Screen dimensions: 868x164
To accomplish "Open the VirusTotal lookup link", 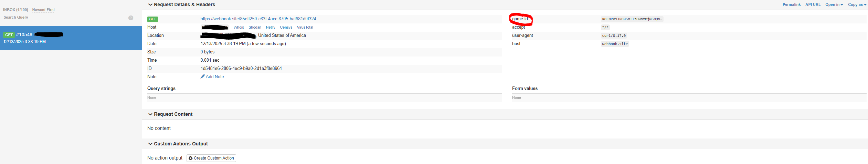I will click(305, 27).
